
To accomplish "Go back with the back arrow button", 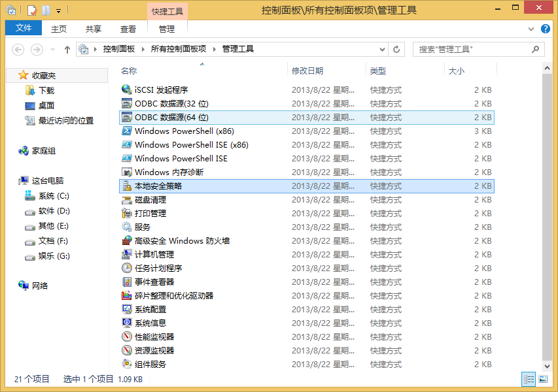I will 18,50.
